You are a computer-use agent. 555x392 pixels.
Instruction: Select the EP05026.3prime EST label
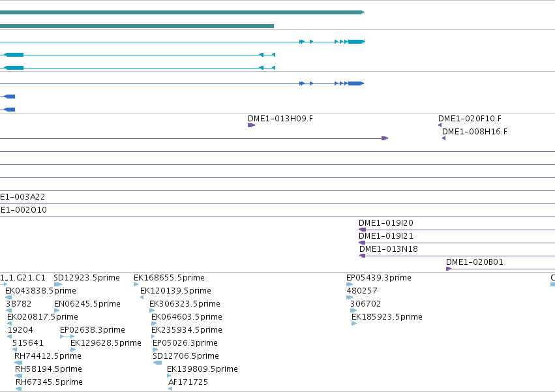(185, 343)
